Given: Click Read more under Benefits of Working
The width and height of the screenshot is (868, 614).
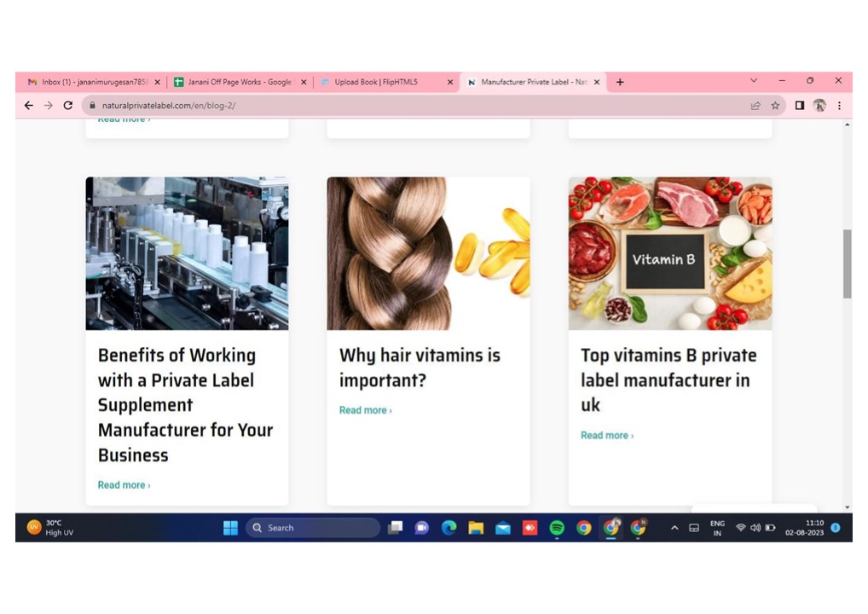Looking at the screenshot, I should tap(124, 485).
